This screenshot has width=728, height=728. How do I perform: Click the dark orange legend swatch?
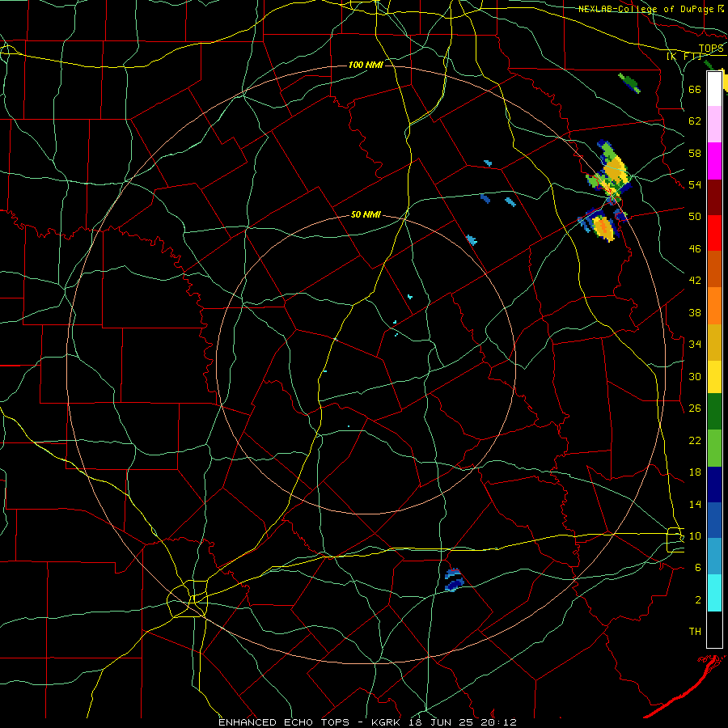coord(714,269)
